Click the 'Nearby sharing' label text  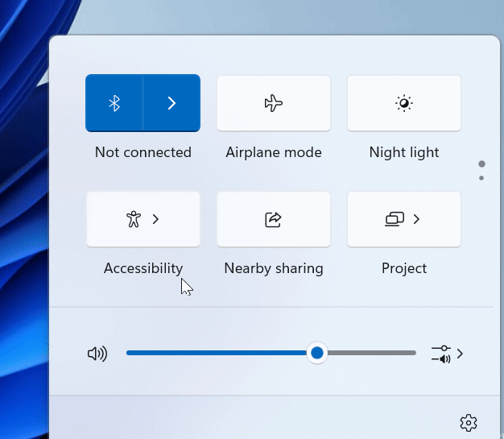[274, 268]
